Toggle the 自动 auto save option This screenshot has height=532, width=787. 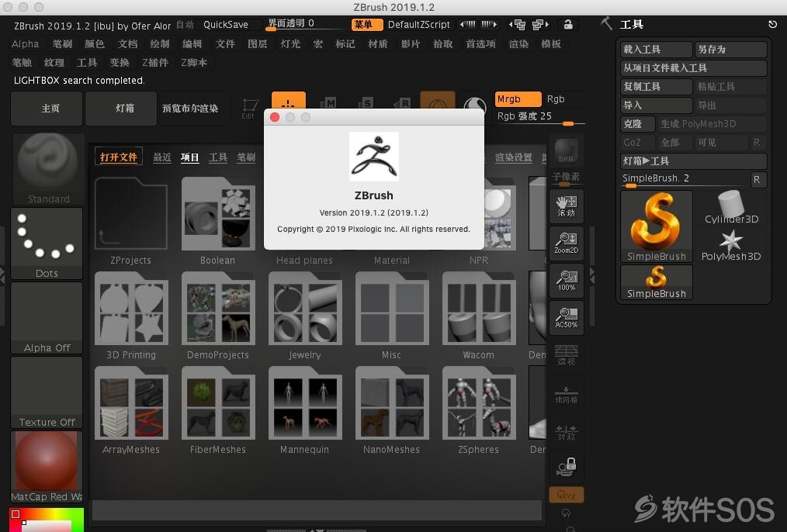coord(185,24)
